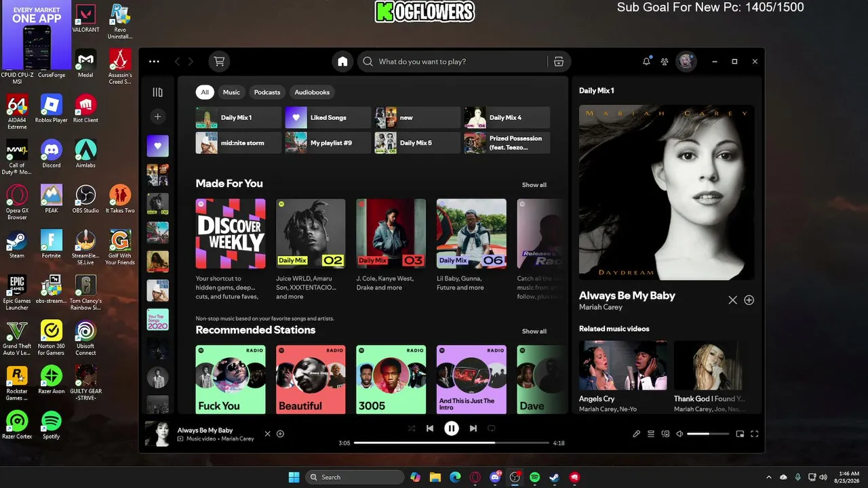Collapse Your Library sidebar
Image resolution: width=868 pixels, height=488 pixels.
point(157,92)
